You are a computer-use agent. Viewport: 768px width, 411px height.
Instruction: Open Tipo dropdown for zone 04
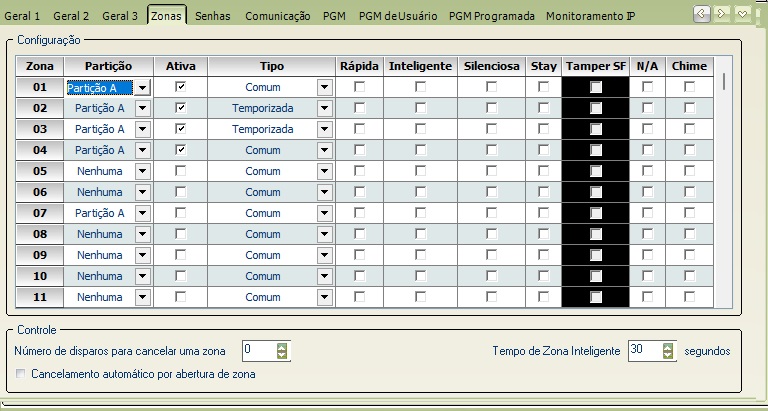pos(325,150)
